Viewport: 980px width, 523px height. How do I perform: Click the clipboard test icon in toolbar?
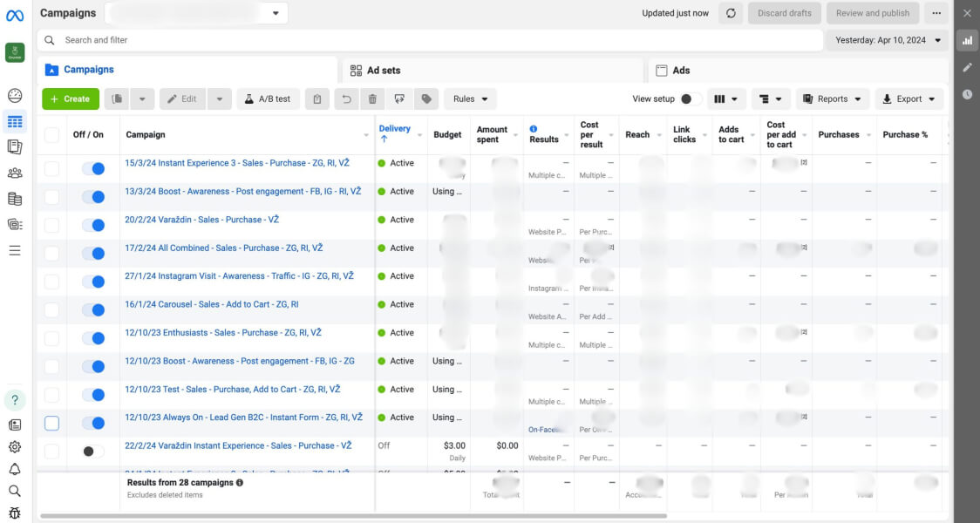point(317,98)
